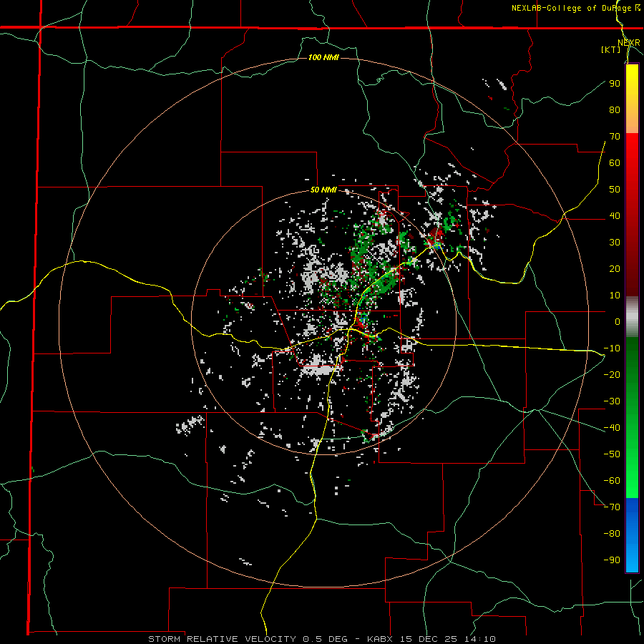Select the -50 value on velocity scale

(x=612, y=454)
